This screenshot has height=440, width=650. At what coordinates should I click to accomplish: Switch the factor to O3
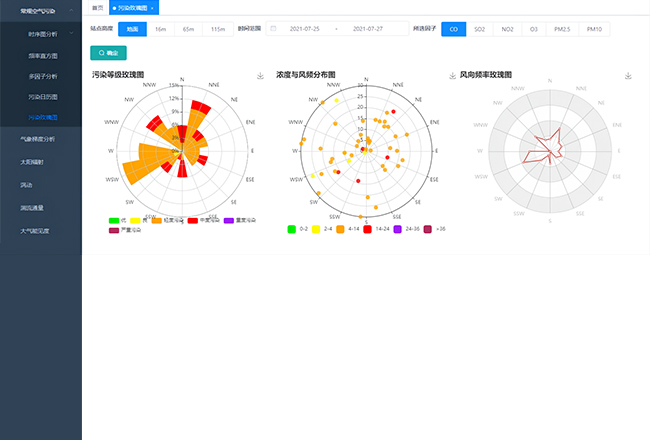point(533,29)
